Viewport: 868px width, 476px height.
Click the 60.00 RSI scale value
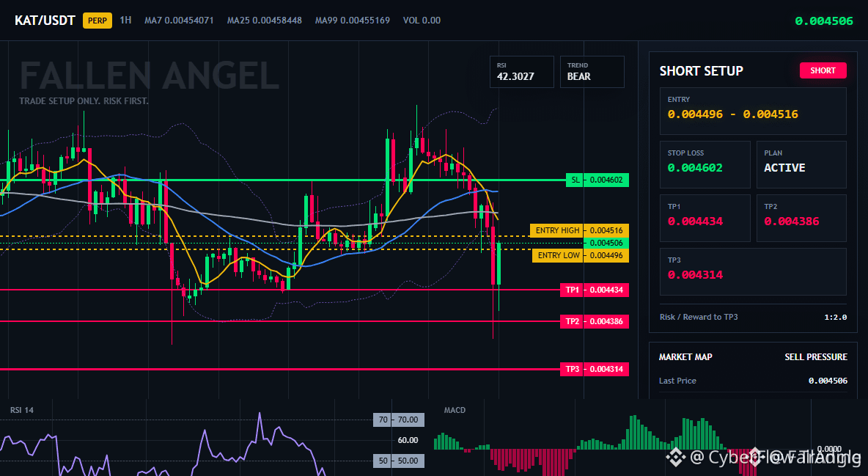pyautogui.click(x=408, y=441)
